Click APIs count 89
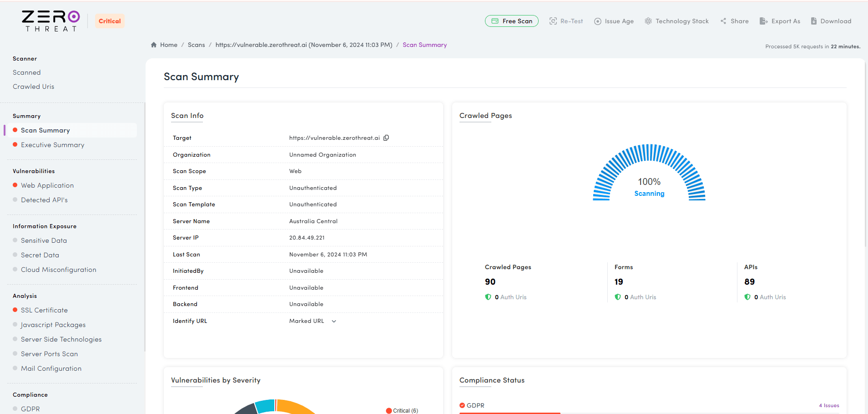 [749, 282]
